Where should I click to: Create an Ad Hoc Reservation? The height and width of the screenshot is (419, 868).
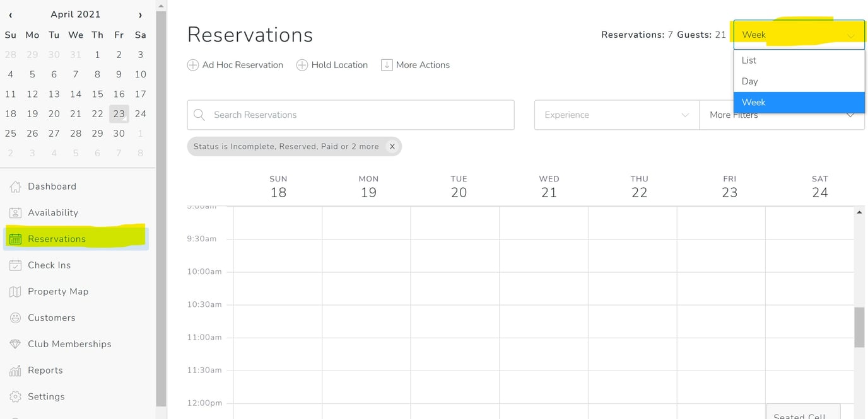pyautogui.click(x=235, y=65)
